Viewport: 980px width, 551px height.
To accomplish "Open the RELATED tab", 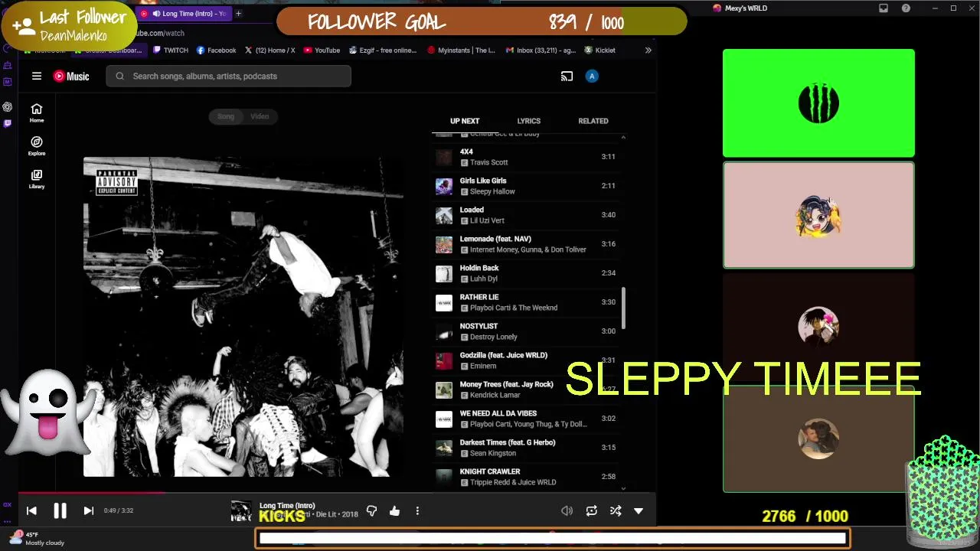I will pos(593,121).
